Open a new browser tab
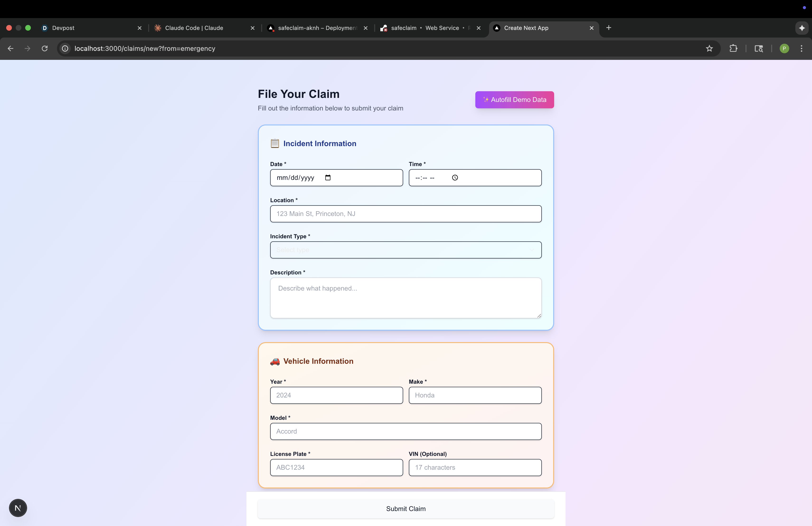The height and width of the screenshot is (526, 812). (609, 28)
